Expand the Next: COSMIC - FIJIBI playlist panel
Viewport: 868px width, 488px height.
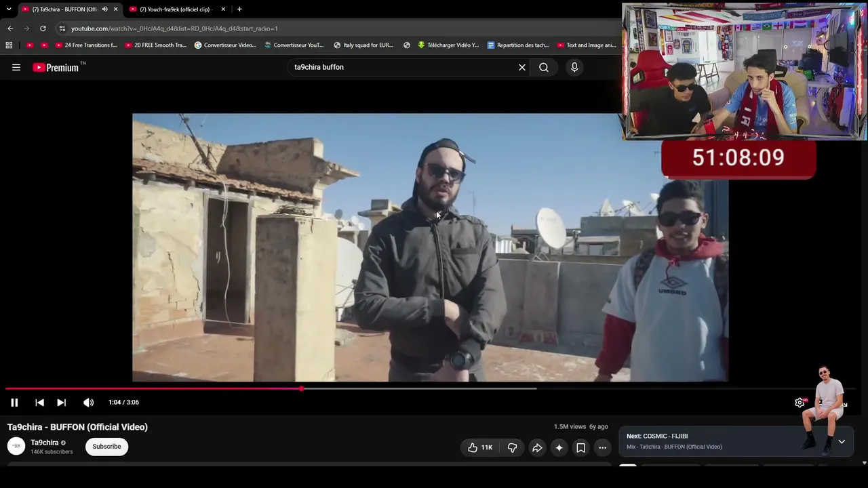click(x=842, y=441)
